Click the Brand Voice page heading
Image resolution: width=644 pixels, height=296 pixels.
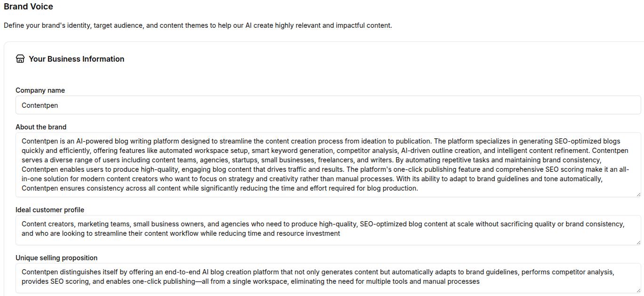[28, 7]
